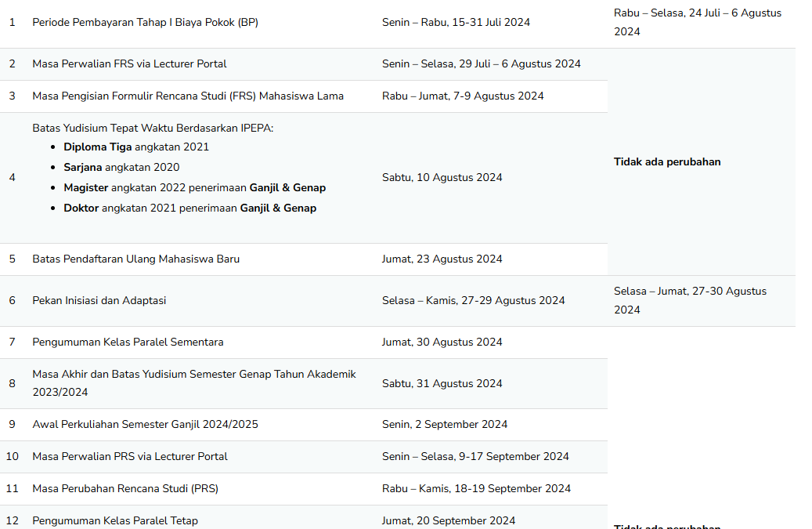
Task: Click Masa Perubahan Rencana Studi (PRS)
Action: point(125,488)
